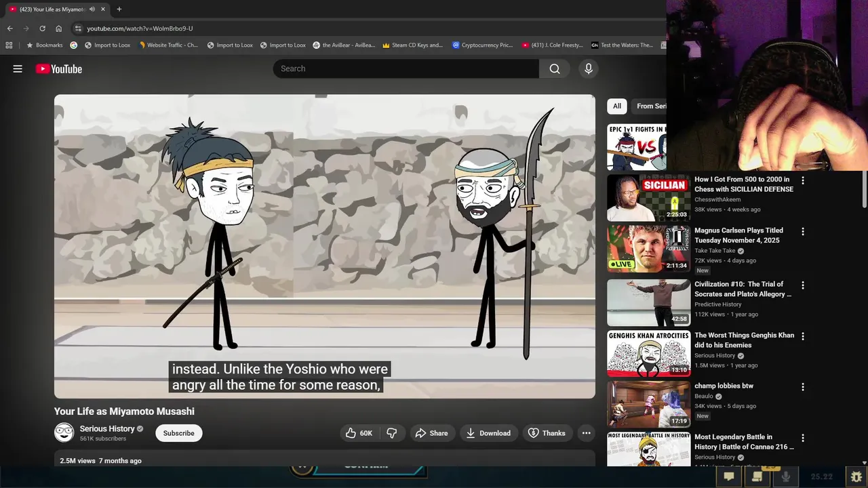Open options for champ lobbies btw video
The image size is (868, 488).
(803, 387)
